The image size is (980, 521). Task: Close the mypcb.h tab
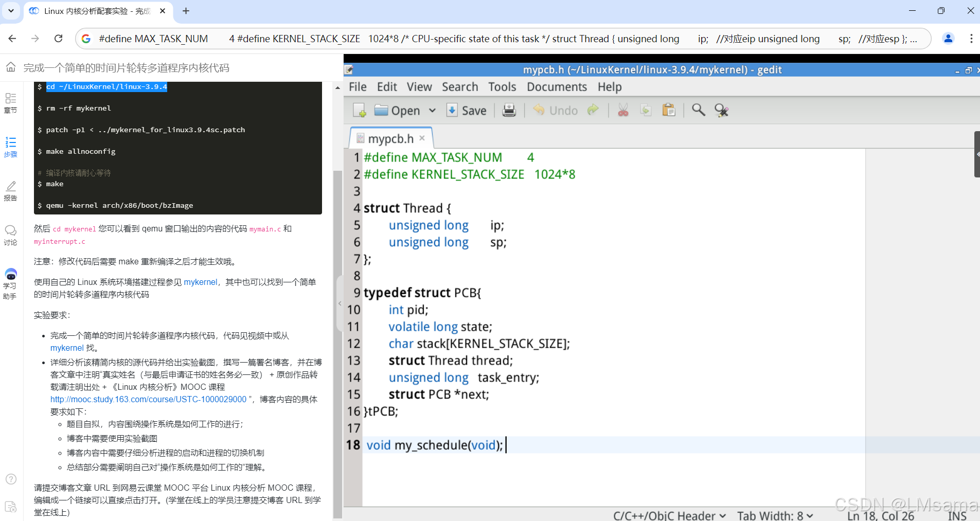[x=422, y=138]
